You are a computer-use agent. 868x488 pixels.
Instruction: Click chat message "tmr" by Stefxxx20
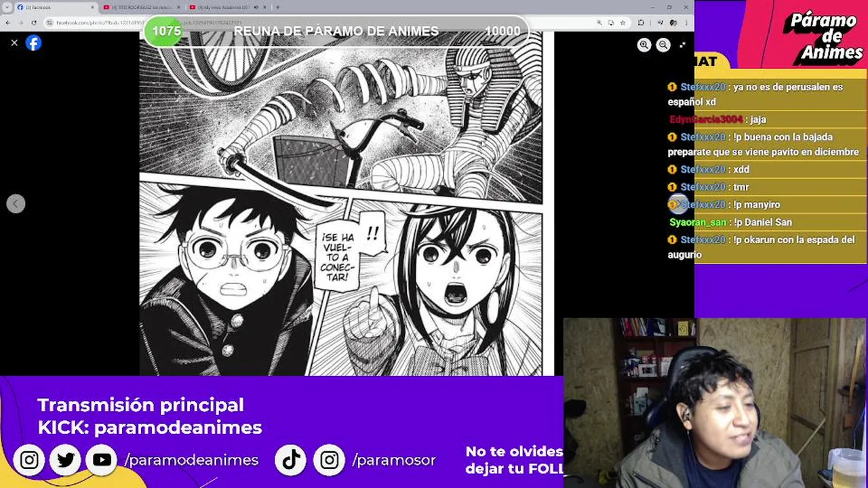tap(741, 187)
